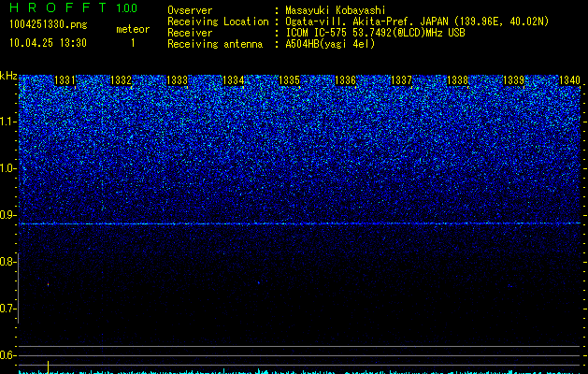Viewport: 588px width, 374px height.
Task: Click the A504HB(yagi 4el) antenna text
Action: pos(330,44)
